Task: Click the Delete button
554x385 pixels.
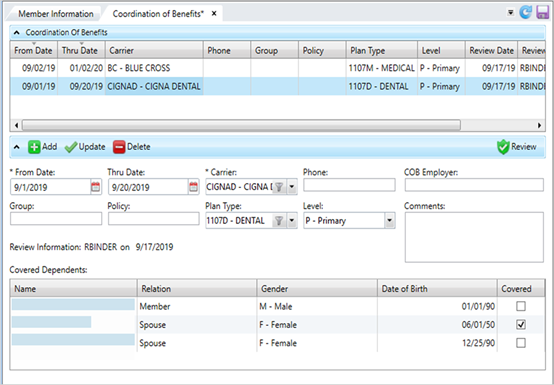Action: tap(132, 147)
